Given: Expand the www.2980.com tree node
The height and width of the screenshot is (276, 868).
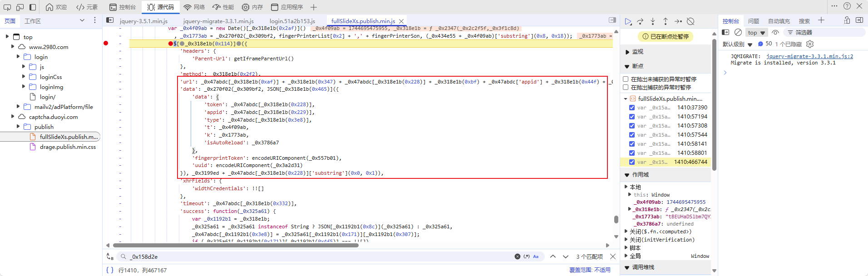Looking at the screenshot, I should click(x=14, y=47).
